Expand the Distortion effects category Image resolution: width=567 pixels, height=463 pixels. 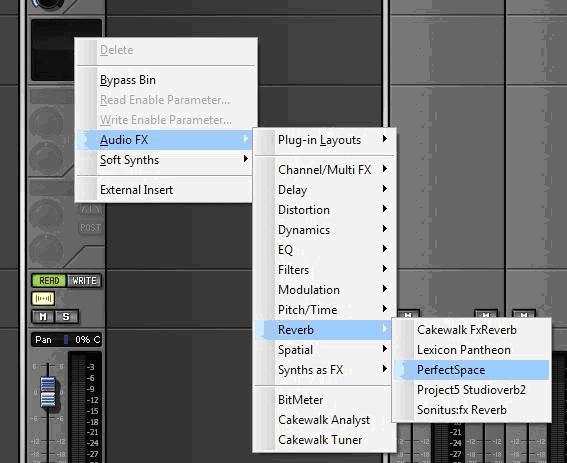click(x=324, y=210)
